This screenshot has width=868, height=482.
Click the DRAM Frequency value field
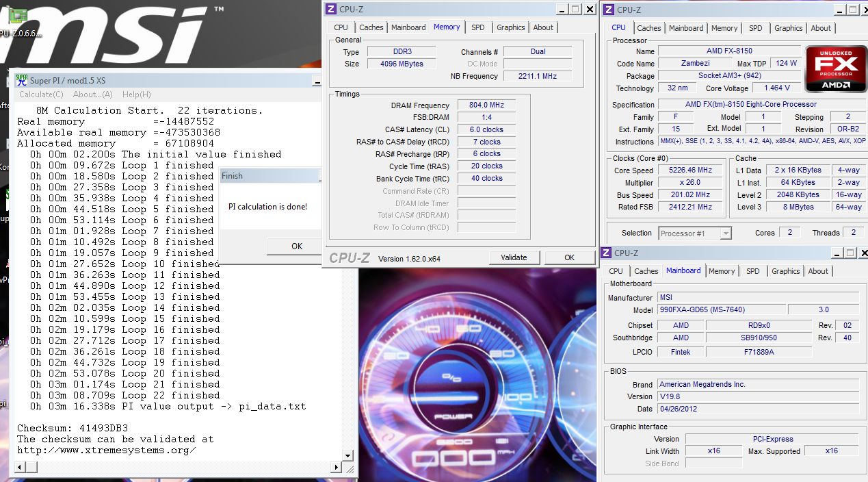486,105
